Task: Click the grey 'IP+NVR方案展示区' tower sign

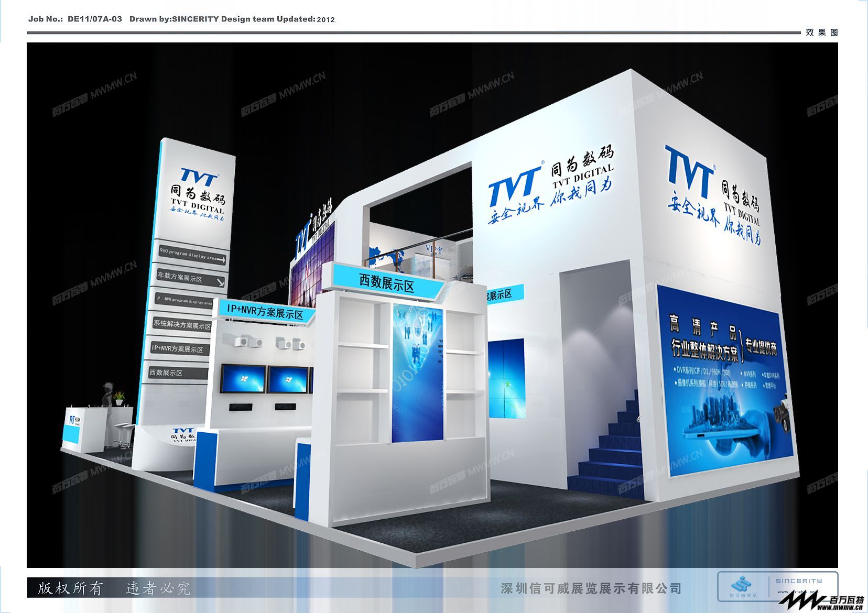Action: click(179, 348)
